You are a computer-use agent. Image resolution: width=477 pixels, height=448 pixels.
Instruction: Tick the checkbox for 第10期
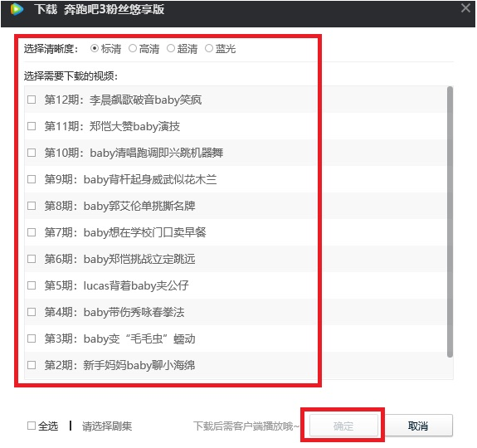coord(32,153)
